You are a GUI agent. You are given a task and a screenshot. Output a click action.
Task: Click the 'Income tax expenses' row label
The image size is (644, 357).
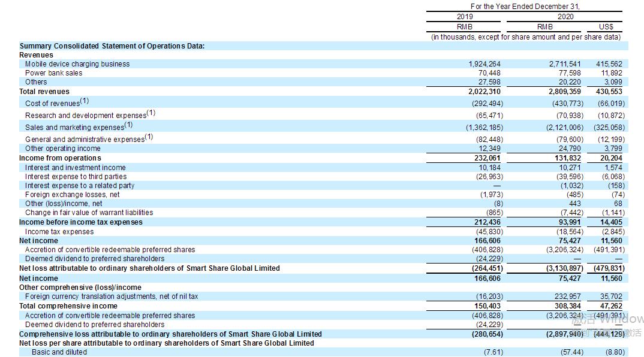click(59, 232)
